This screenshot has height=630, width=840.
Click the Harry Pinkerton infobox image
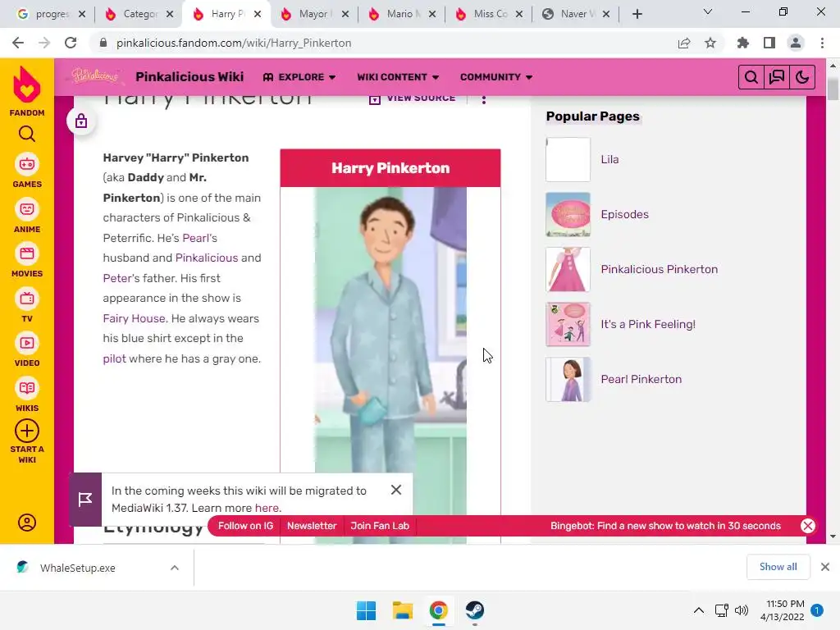pyautogui.click(x=390, y=364)
